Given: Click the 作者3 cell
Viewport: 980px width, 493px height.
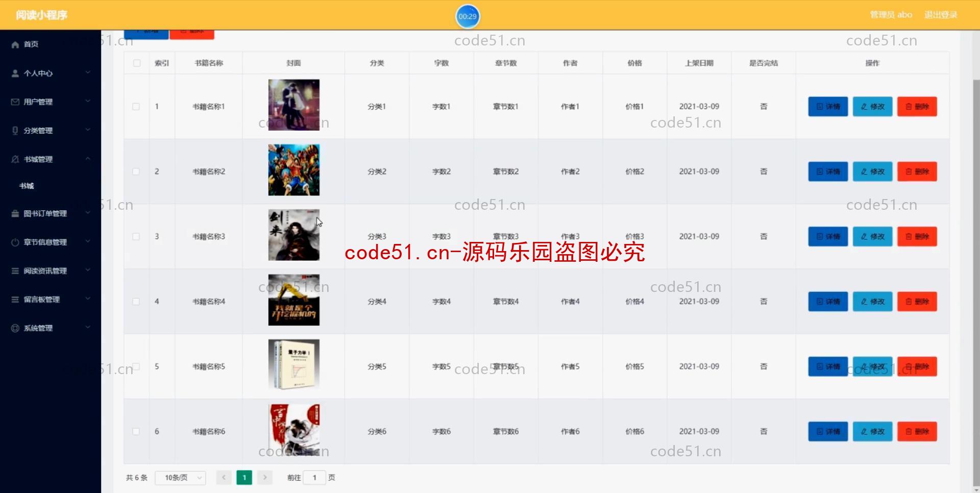Looking at the screenshot, I should [570, 236].
